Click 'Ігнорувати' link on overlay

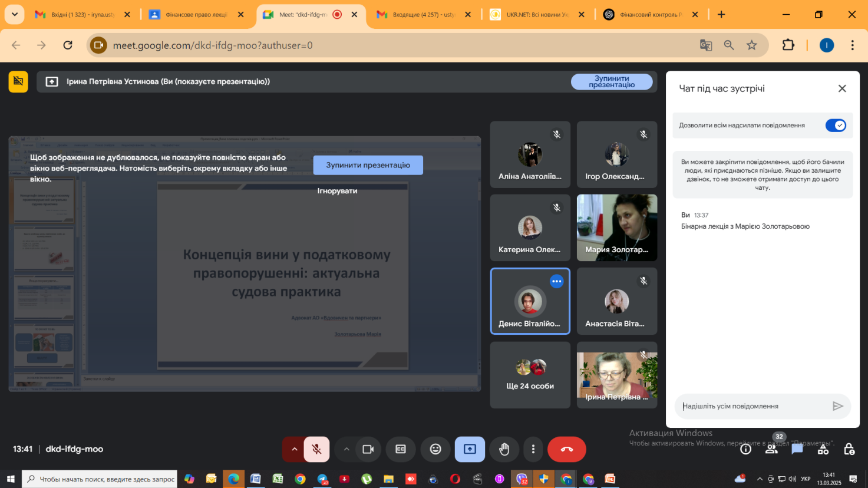click(337, 191)
